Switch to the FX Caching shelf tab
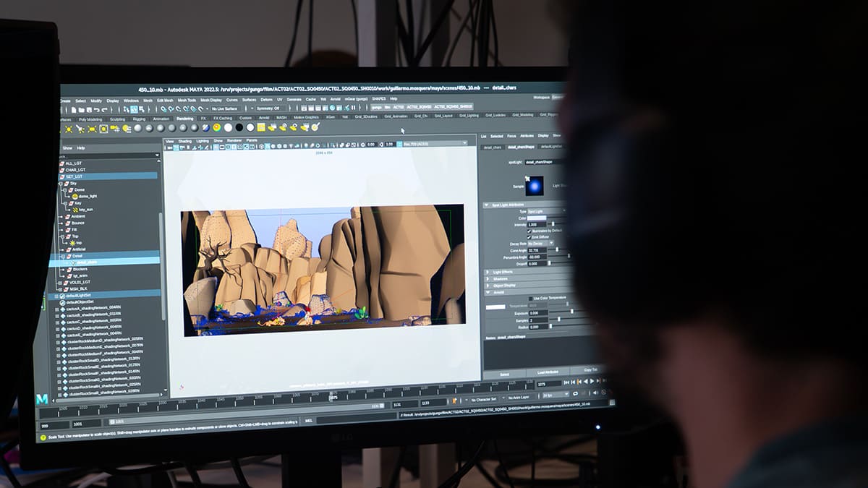 [223, 118]
